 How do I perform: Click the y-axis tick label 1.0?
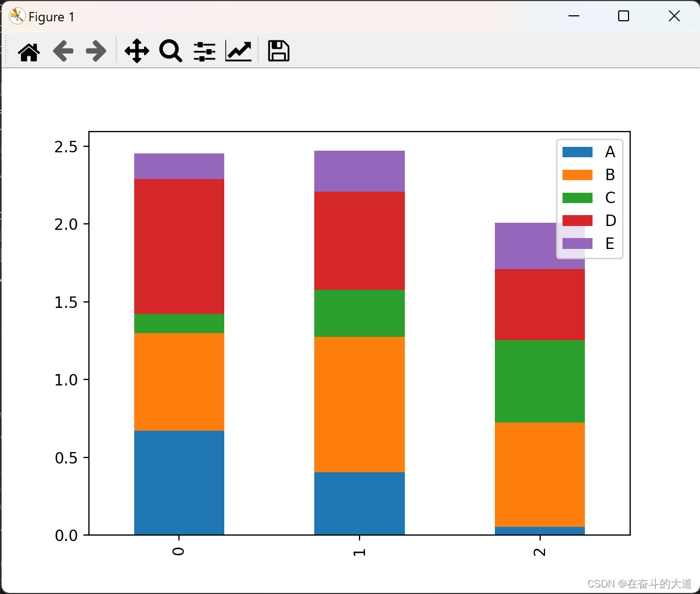[66, 380]
